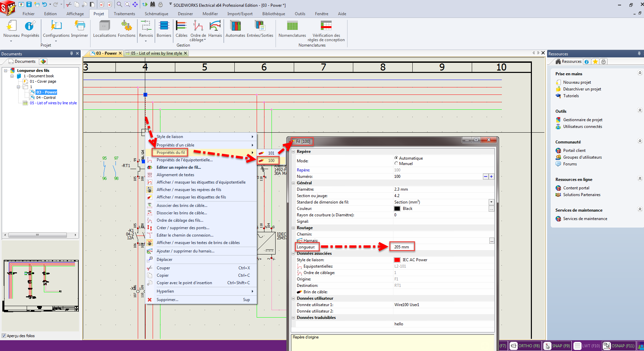Select the Manuel mode radio button
This screenshot has width=644, height=351.
pyautogui.click(x=396, y=163)
